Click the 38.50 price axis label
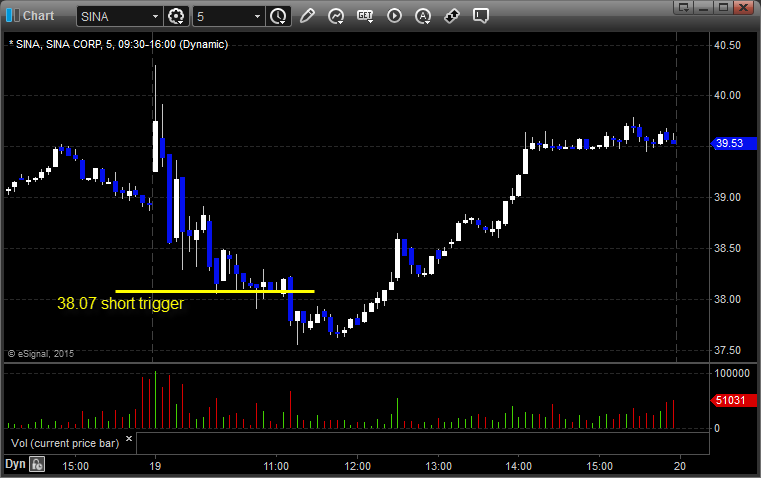This screenshot has width=761, height=478. point(728,248)
